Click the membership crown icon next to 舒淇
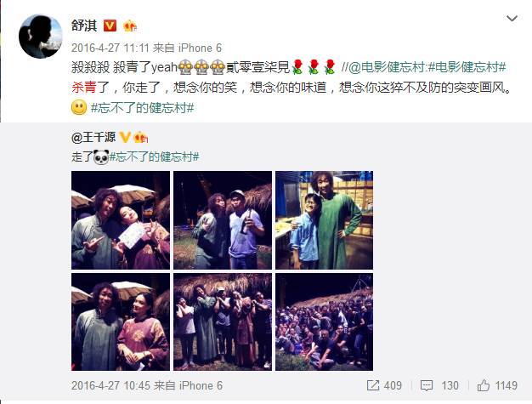Image resolution: width=532 pixels, height=404 pixels. click(x=130, y=26)
